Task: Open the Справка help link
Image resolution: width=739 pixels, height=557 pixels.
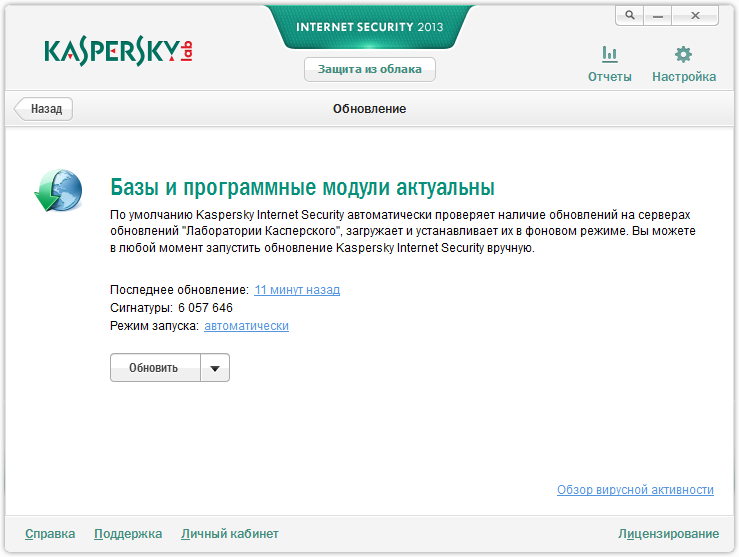Action: [x=50, y=533]
